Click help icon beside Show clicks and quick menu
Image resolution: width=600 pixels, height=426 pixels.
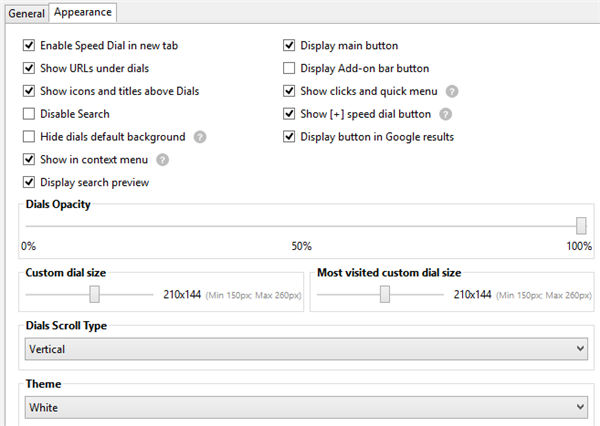click(x=452, y=91)
